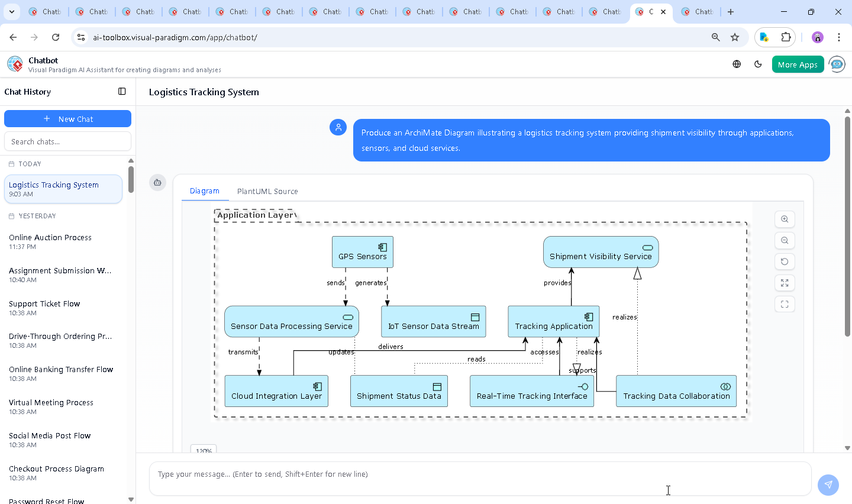Open More Apps
This screenshot has width=852, height=504.
(x=798, y=64)
